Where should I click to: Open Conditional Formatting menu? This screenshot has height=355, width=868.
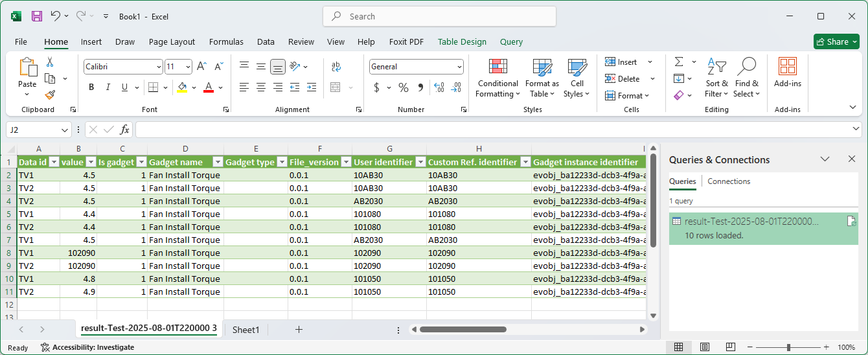tap(497, 78)
